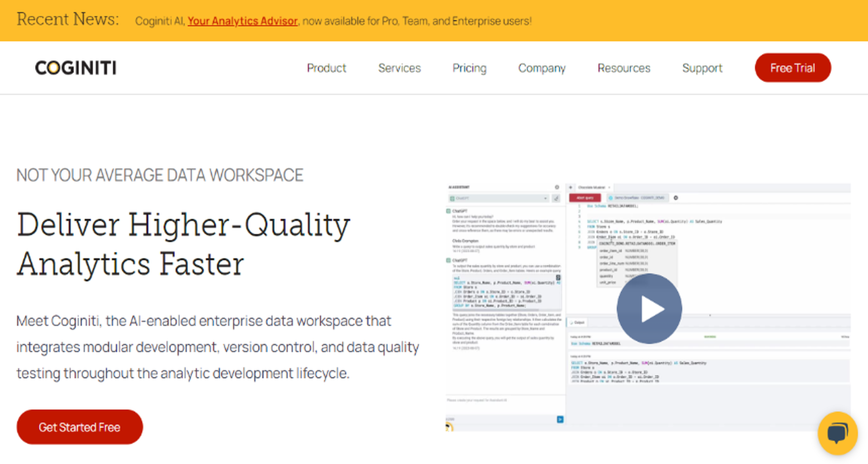Close the active query tab
Screen dimensions: 868x464
[609, 187]
